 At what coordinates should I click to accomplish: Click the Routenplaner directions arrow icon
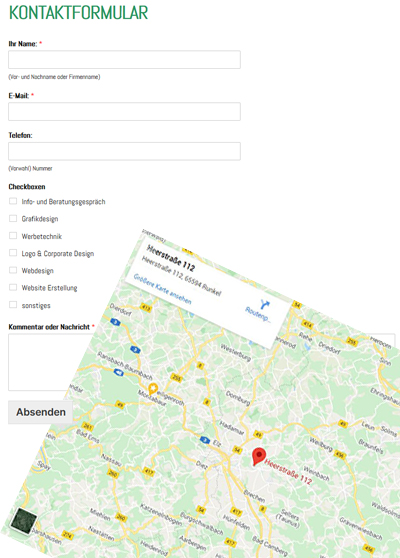(265, 305)
